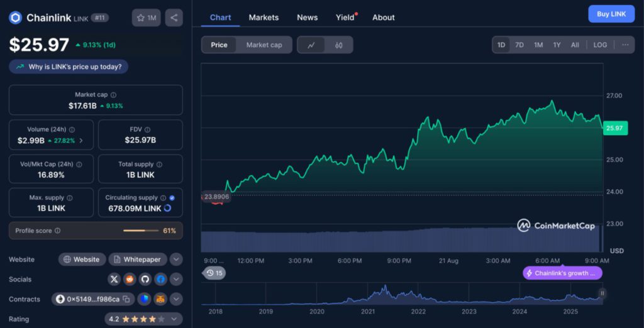
Task: Select the 7D time range
Action: tap(519, 45)
